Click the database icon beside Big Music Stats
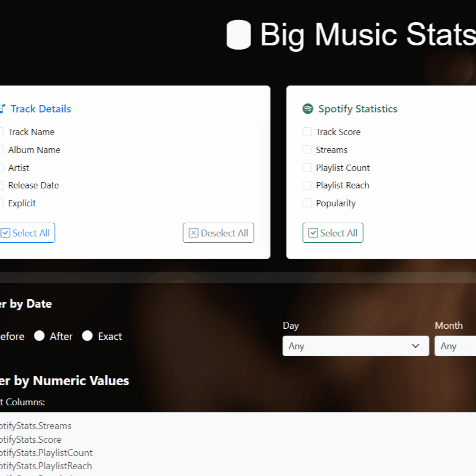Screen dimensions: 476x476 tap(239, 35)
